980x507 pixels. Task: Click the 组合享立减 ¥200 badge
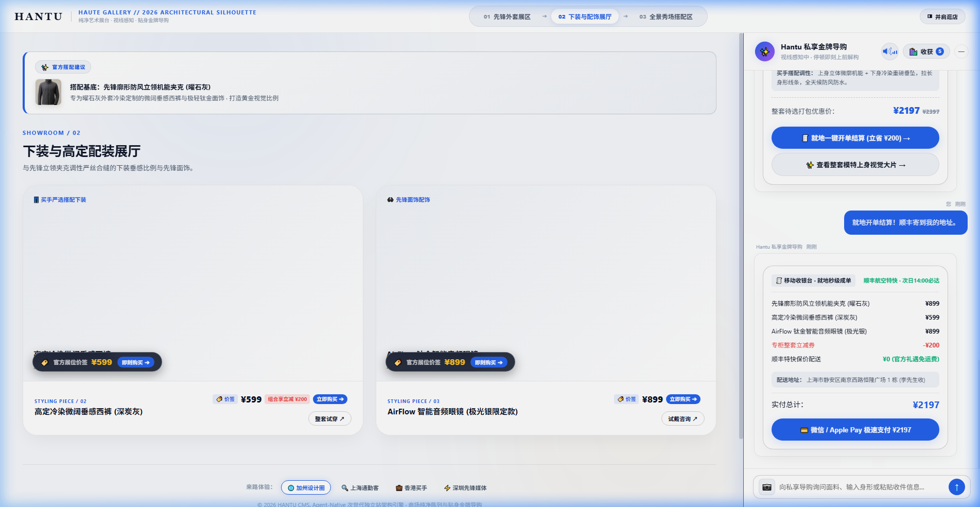click(x=287, y=399)
